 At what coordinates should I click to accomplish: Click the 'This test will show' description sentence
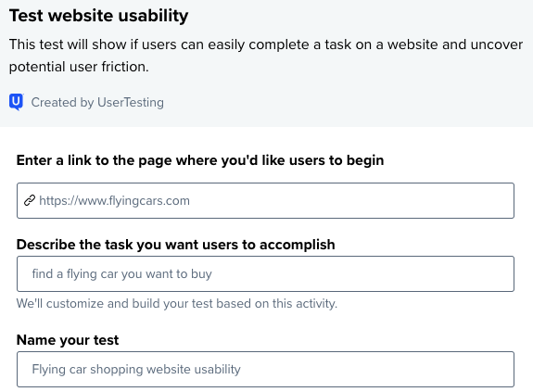click(x=266, y=44)
